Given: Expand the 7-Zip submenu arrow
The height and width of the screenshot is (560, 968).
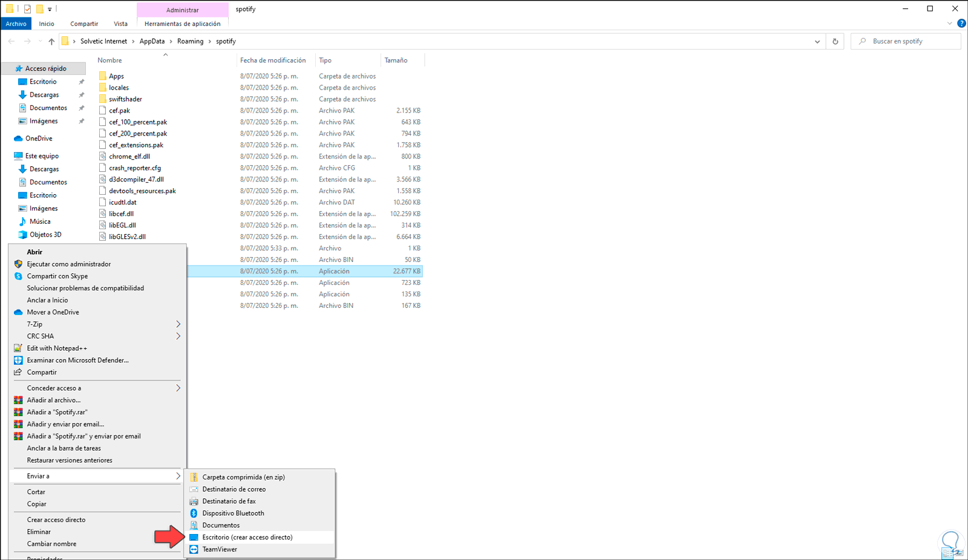Looking at the screenshot, I should pos(178,325).
